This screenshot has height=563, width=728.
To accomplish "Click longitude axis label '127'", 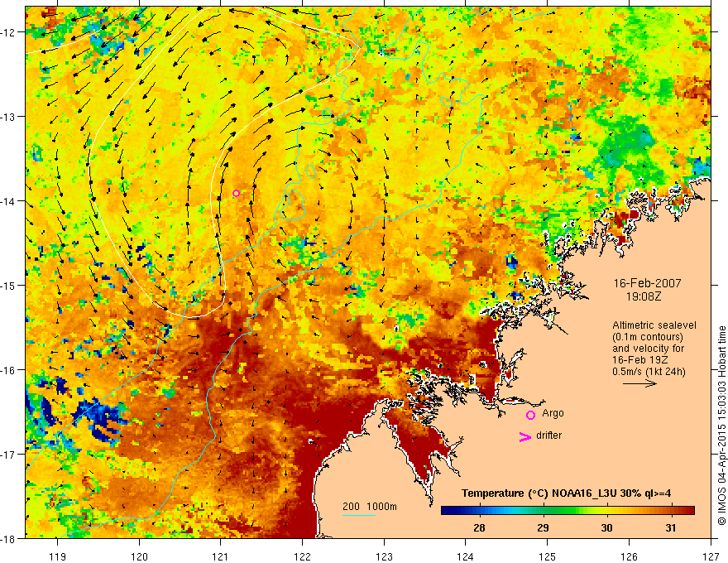I will click(x=711, y=556).
